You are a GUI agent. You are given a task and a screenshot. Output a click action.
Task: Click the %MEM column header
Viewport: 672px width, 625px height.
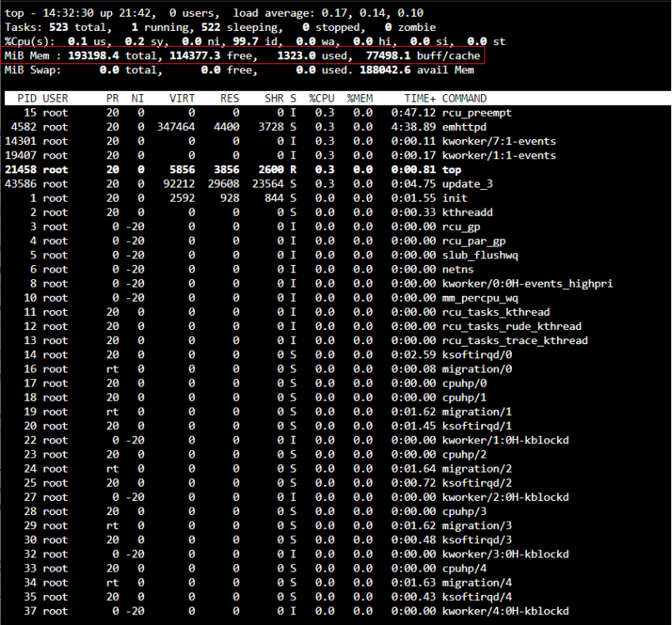359,98
